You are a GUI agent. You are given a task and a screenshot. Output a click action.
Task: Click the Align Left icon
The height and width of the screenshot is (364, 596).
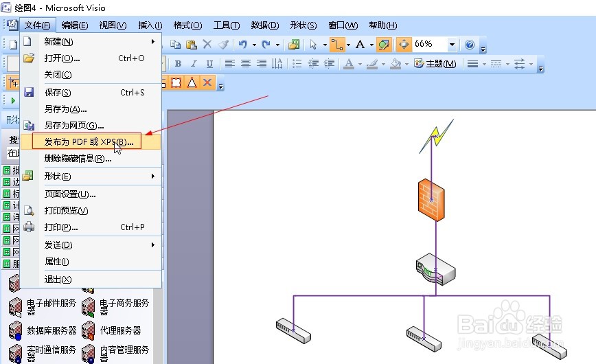pyautogui.click(x=229, y=63)
